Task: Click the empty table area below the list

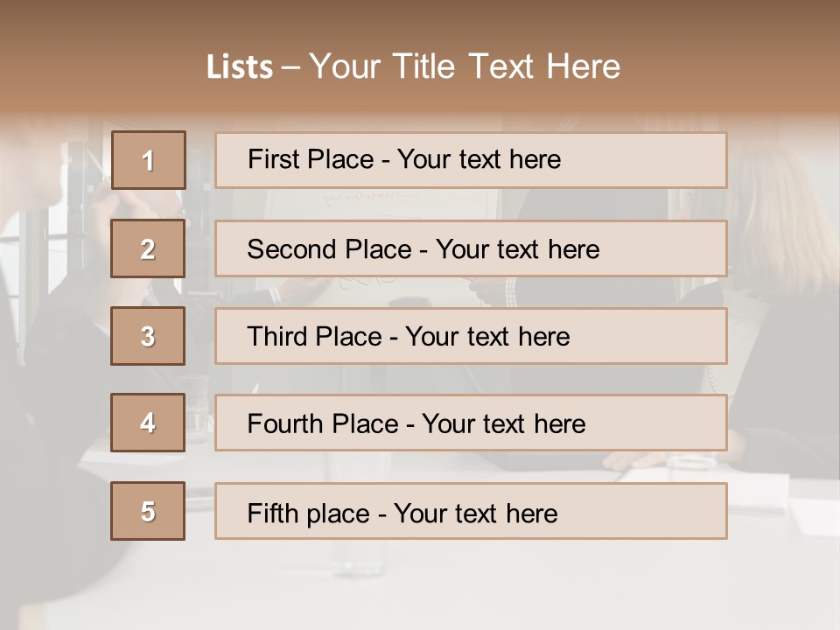Action: coord(525,586)
